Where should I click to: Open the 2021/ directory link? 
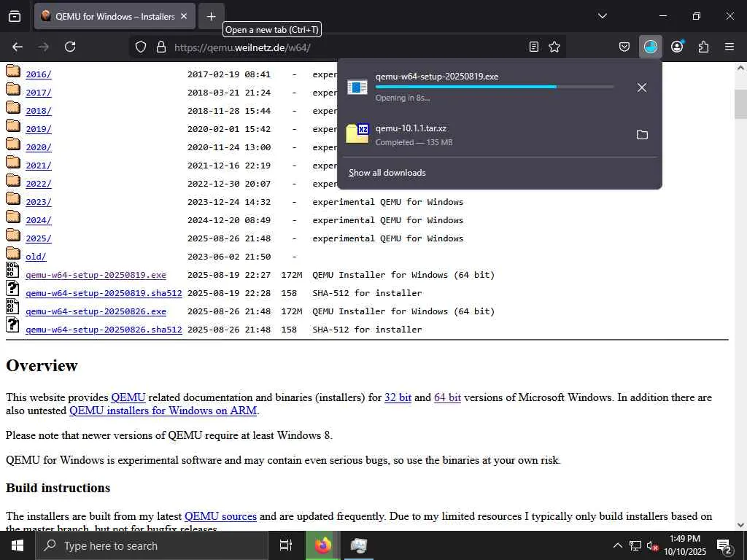click(x=39, y=166)
